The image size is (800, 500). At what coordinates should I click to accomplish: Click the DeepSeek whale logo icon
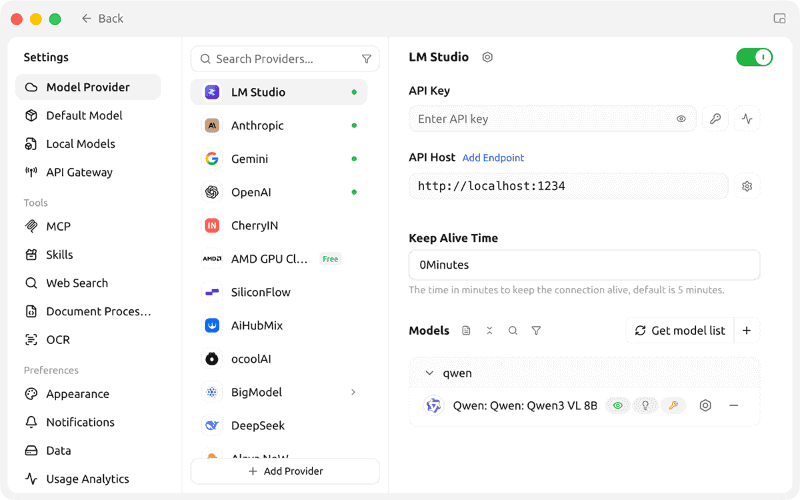(212, 426)
